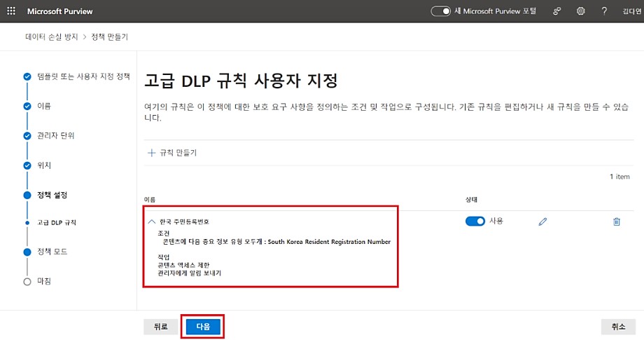Click the connections icon in header
644x340 pixels.
point(557,11)
